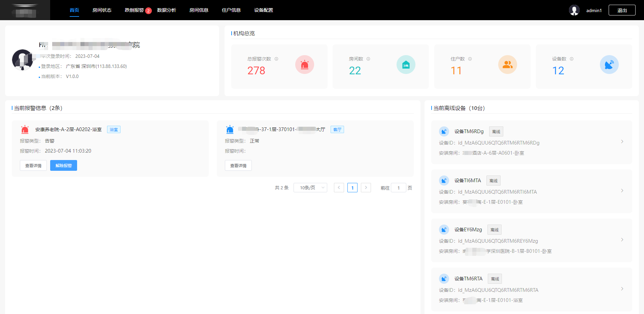Viewport: 644px width, 314px height.
Task: Click the resident count 11
Action: point(456,71)
